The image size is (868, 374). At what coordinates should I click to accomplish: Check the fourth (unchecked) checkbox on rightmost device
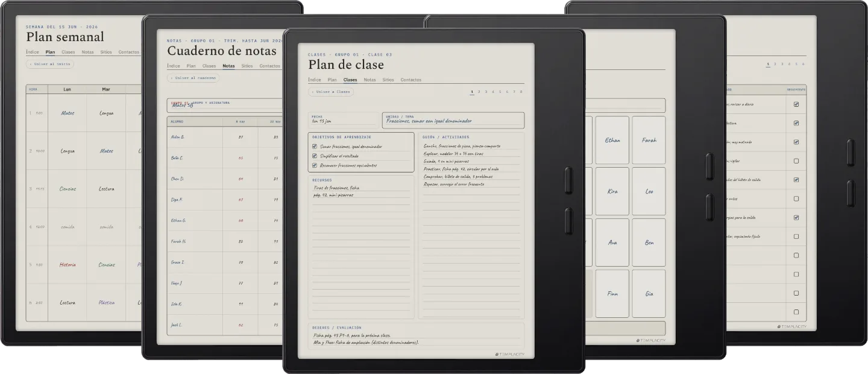(x=796, y=161)
